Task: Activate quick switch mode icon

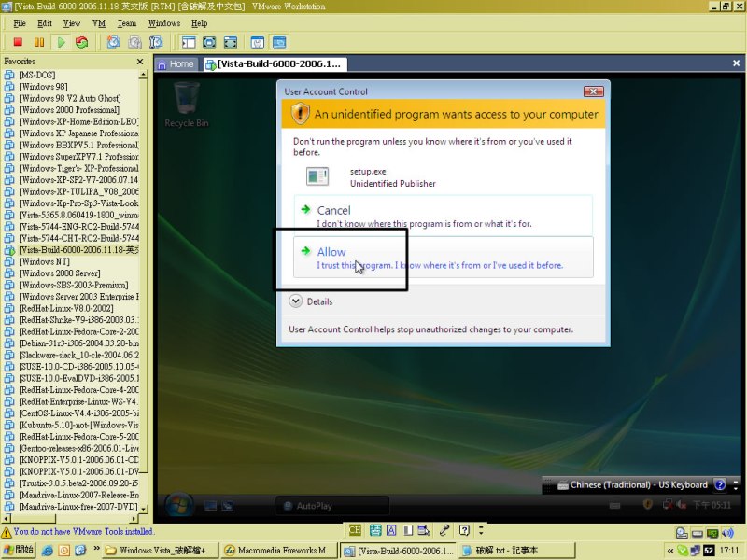Action: point(231,42)
